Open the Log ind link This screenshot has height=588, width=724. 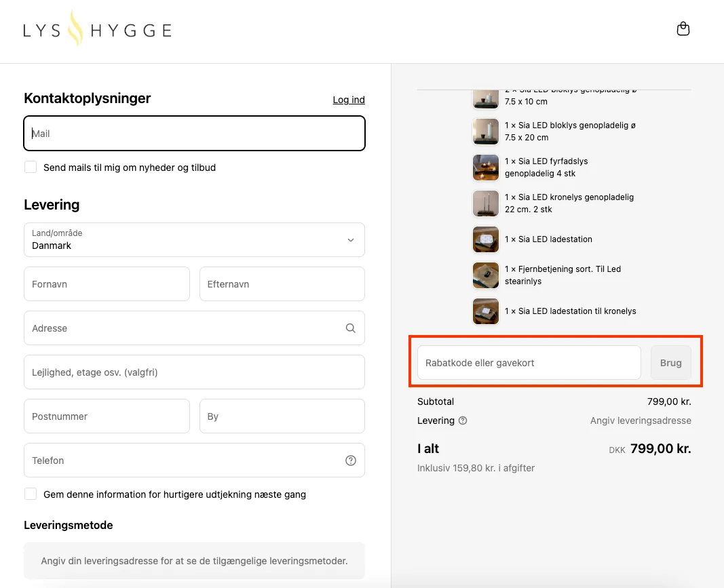pyautogui.click(x=348, y=99)
